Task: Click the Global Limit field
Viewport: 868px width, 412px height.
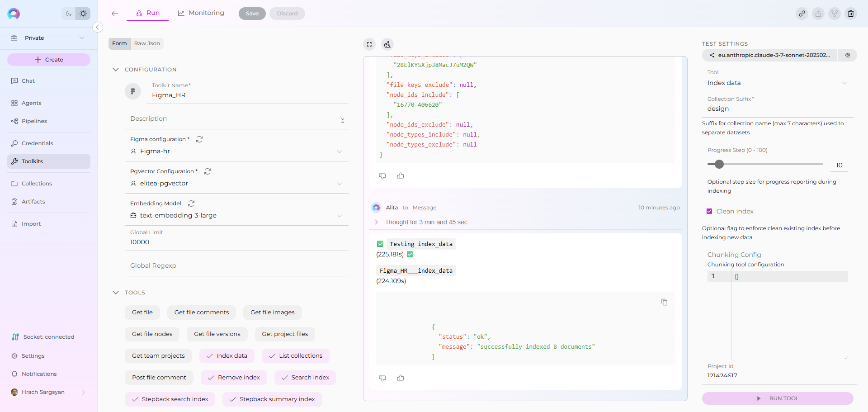Action: point(236,242)
